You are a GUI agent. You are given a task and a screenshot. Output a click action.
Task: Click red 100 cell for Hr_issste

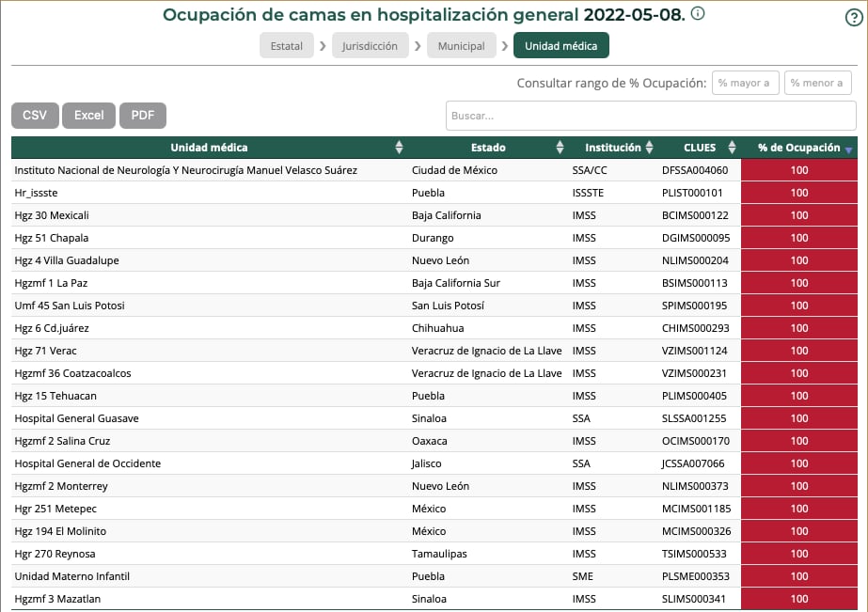click(x=799, y=193)
